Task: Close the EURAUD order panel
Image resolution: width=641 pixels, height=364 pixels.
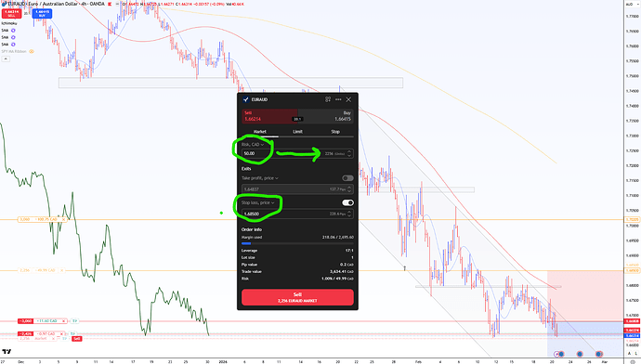Action: coord(348,99)
